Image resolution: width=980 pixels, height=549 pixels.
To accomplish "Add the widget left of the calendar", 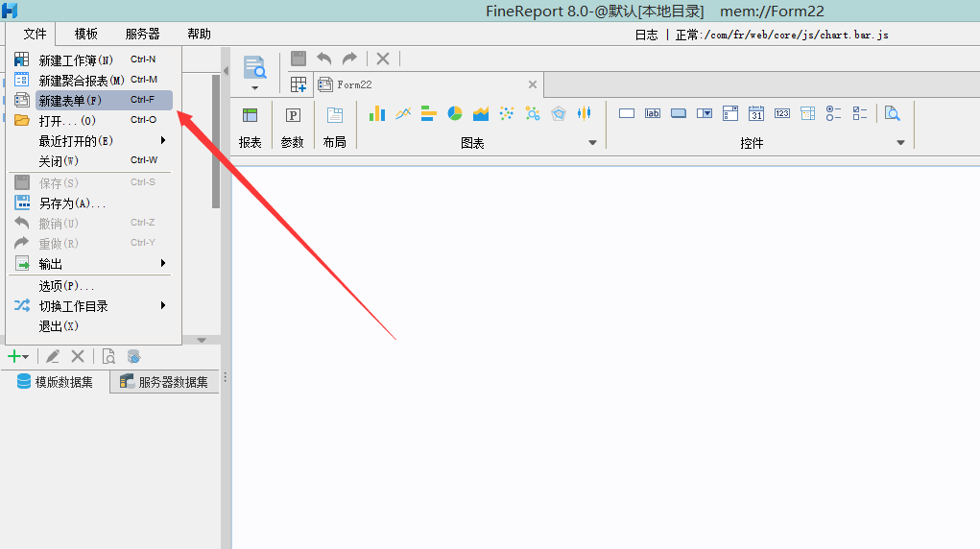I will (730, 113).
